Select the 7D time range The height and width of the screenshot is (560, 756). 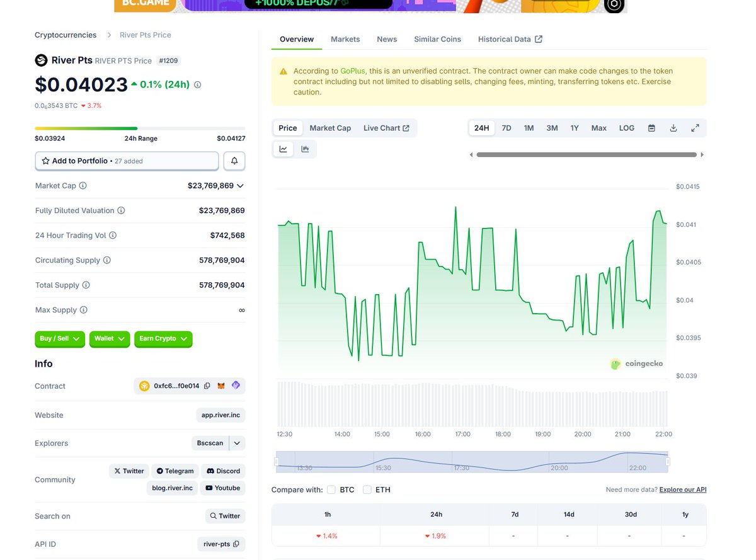point(507,128)
